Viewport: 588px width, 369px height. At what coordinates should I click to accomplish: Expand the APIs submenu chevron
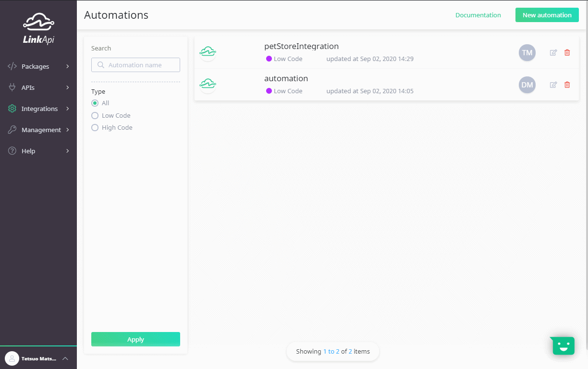(x=68, y=87)
